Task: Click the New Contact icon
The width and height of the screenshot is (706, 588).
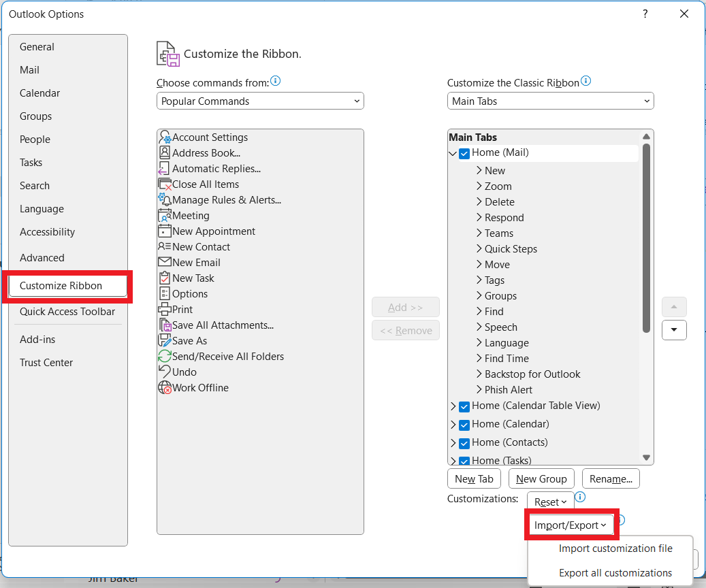Action: point(165,247)
